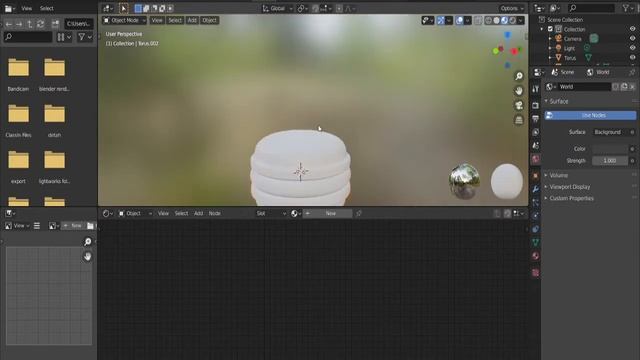
Task: Open viewport shading options arrow
Action: 521,20
